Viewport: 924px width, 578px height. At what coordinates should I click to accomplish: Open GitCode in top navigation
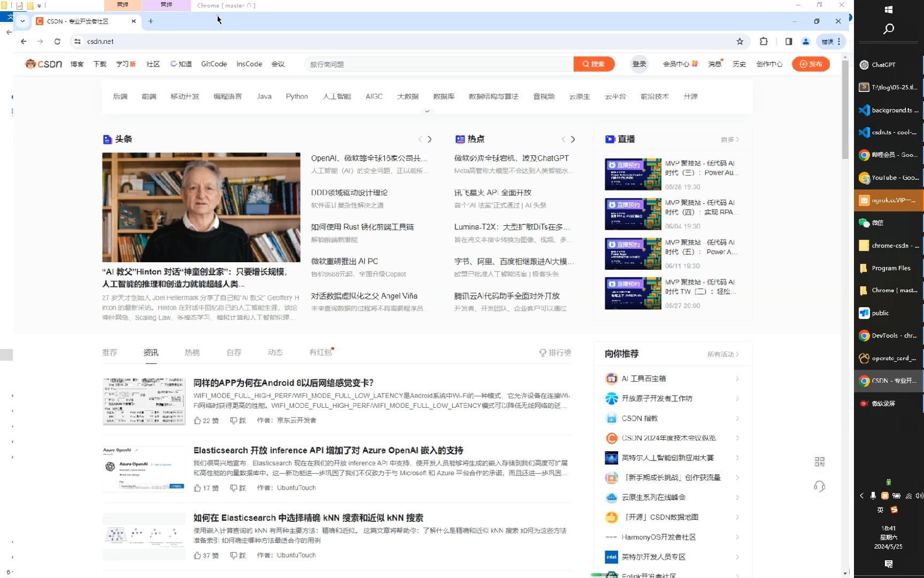pyautogui.click(x=214, y=64)
